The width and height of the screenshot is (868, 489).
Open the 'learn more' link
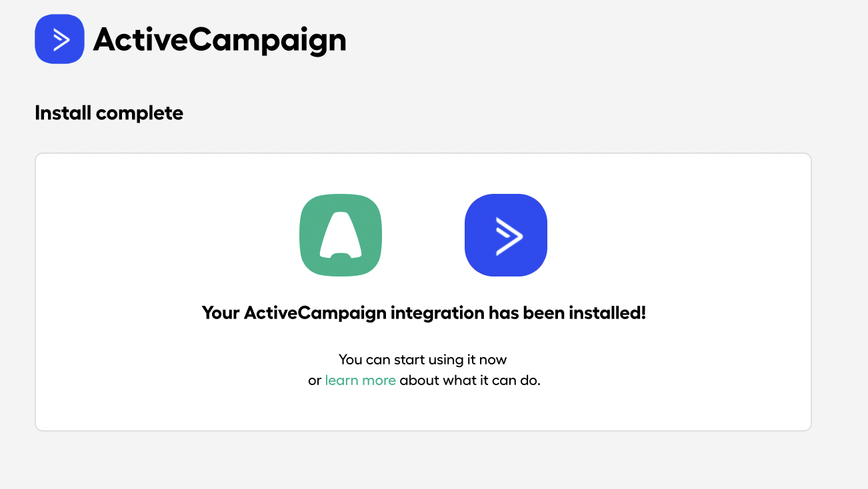point(360,380)
